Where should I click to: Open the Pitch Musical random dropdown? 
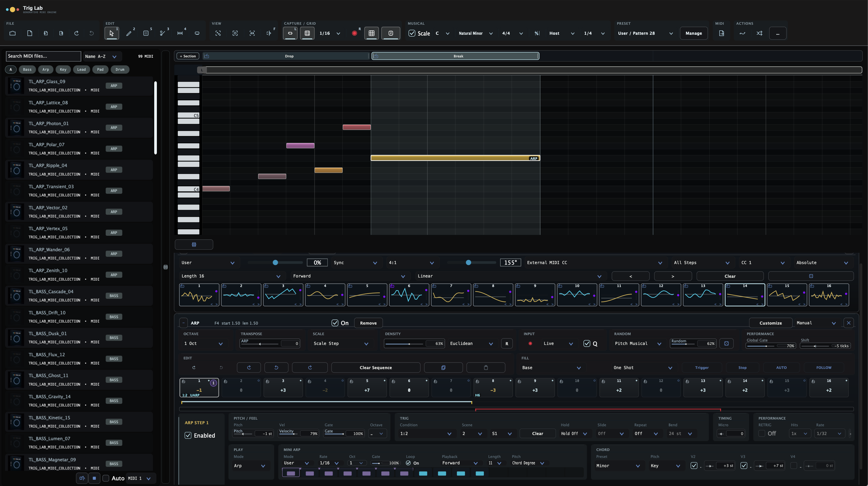638,343
